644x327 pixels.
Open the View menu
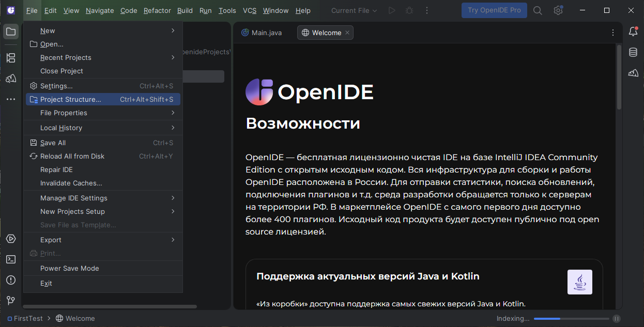[71, 10]
